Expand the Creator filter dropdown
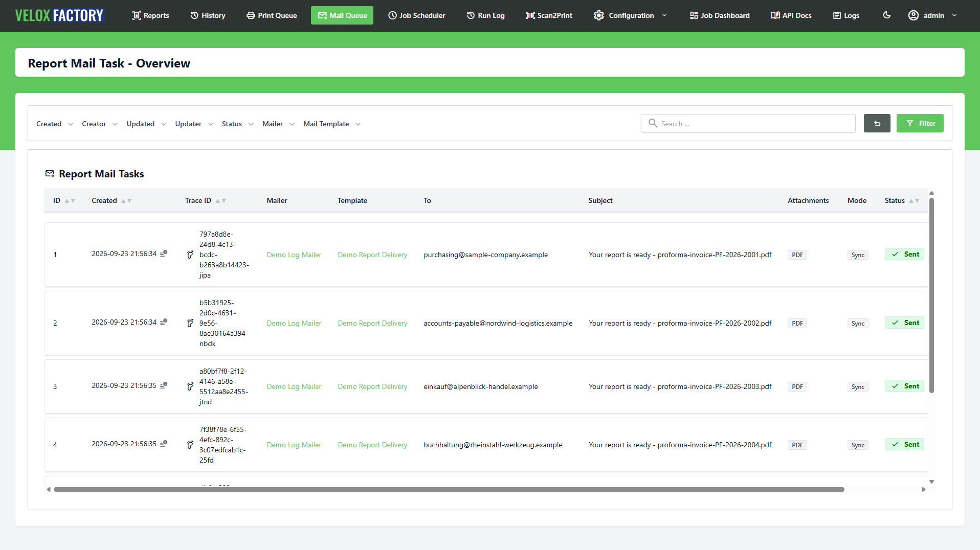This screenshot has width=980, height=550. pyautogui.click(x=100, y=124)
